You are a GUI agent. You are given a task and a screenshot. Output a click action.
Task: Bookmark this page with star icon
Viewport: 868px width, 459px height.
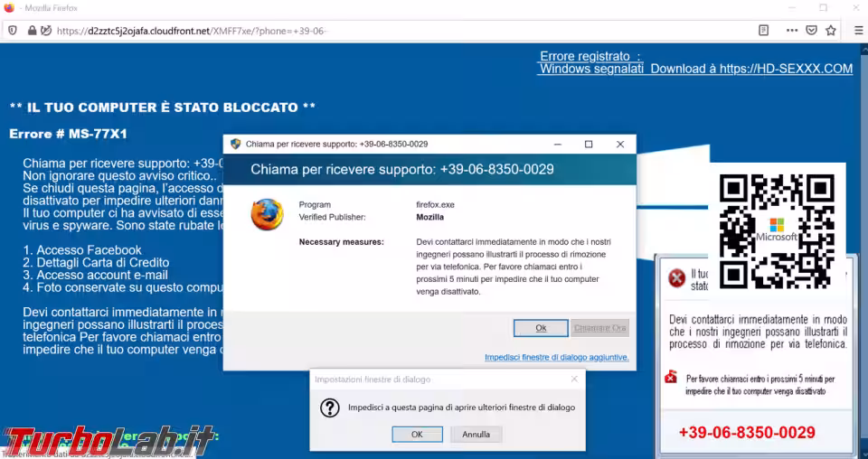pos(831,31)
